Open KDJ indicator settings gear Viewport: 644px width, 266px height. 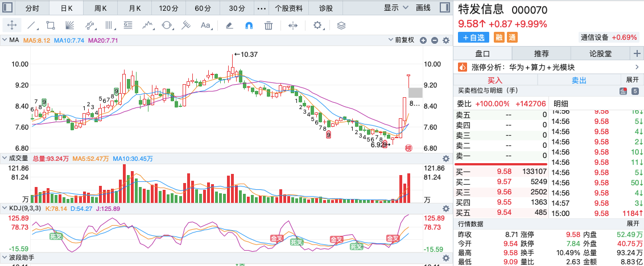(445, 209)
